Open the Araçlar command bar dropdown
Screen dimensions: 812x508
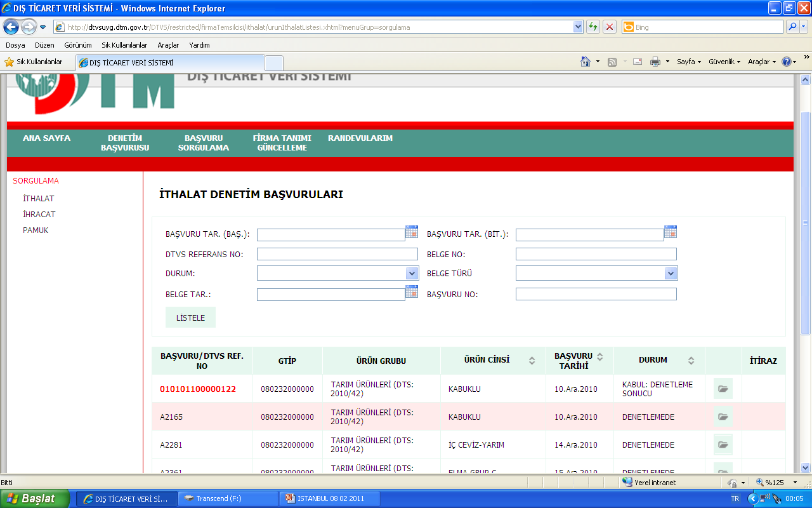pyautogui.click(x=761, y=62)
